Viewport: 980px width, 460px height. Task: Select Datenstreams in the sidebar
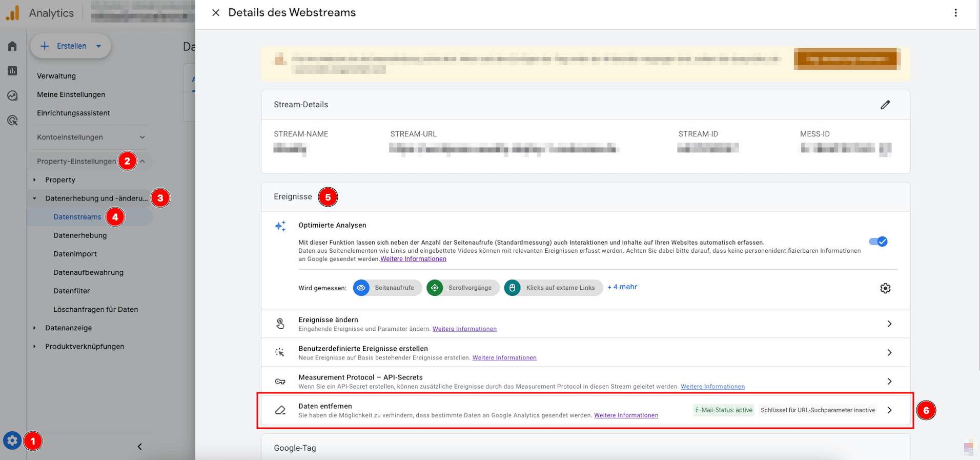pyautogui.click(x=77, y=217)
